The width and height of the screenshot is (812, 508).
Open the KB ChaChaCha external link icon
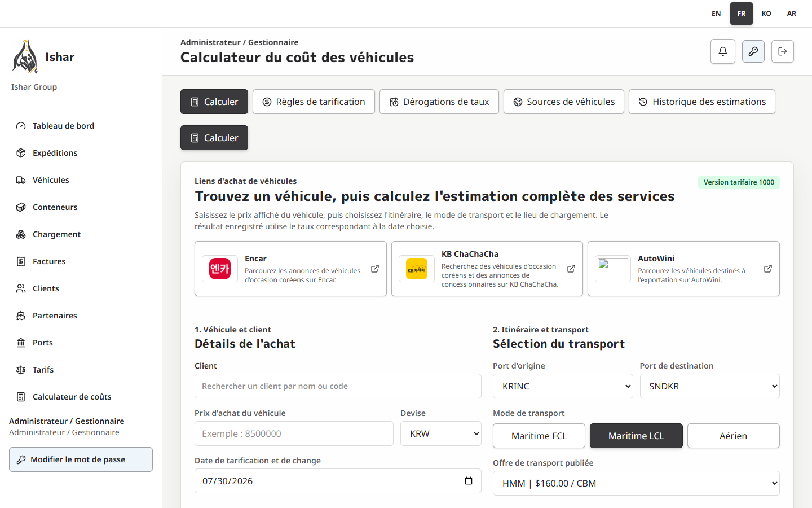pyautogui.click(x=571, y=269)
